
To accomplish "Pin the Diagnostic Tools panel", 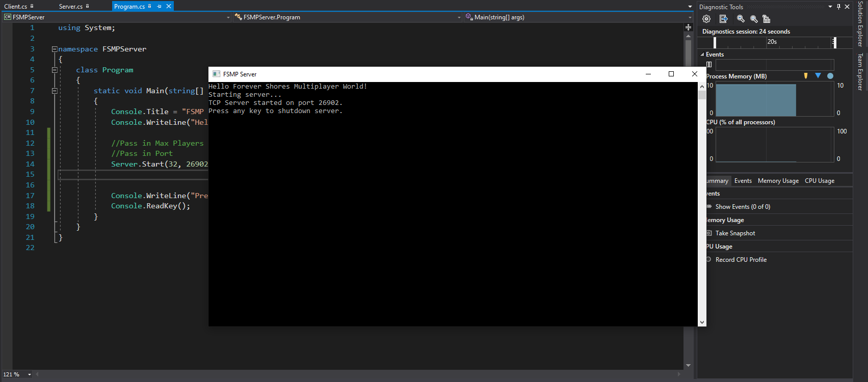I will click(x=838, y=7).
